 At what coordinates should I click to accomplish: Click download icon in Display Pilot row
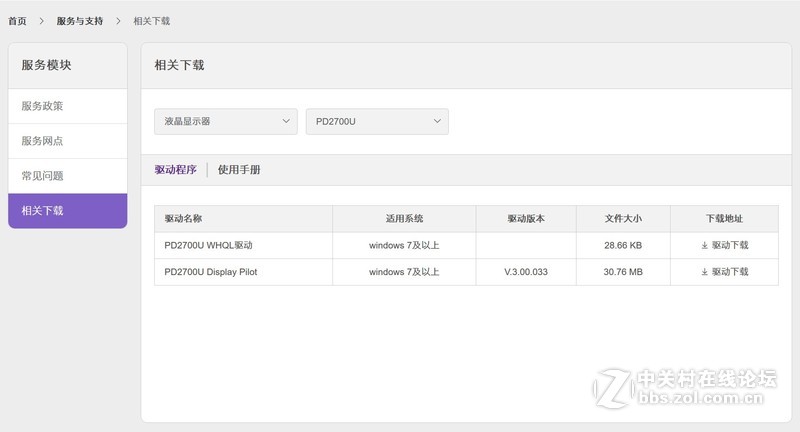point(704,272)
